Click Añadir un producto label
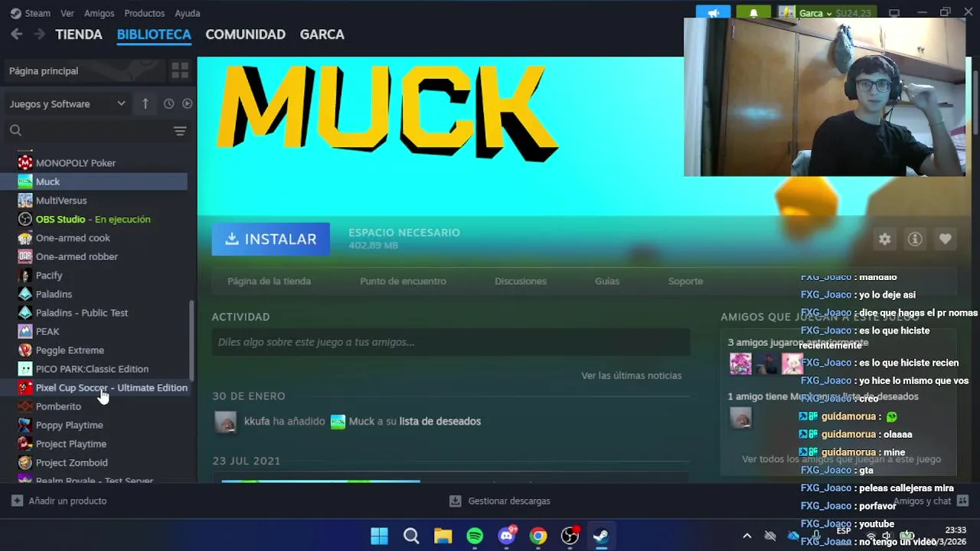Image resolution: width=980 pixels, height=551 pixels. [x=67, y=500]
